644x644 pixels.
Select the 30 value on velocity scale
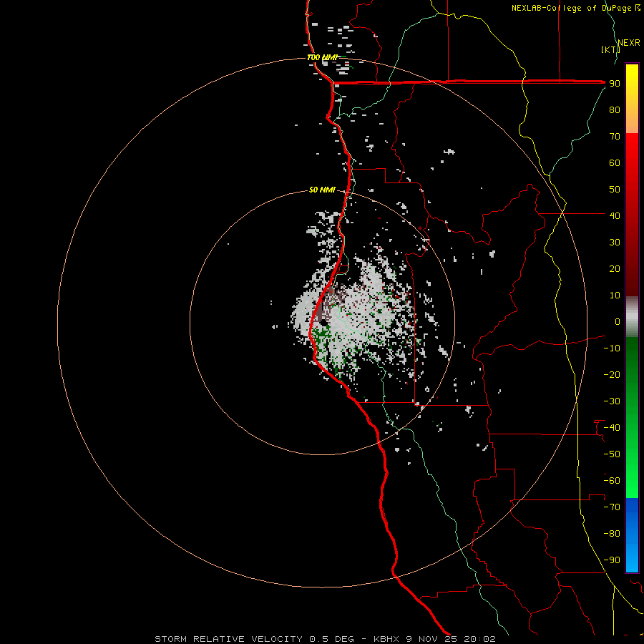click(615, 243)
